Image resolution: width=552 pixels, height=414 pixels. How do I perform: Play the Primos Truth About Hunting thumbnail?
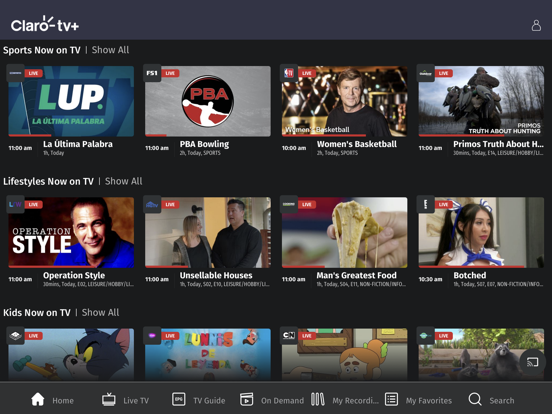[481, 101]
